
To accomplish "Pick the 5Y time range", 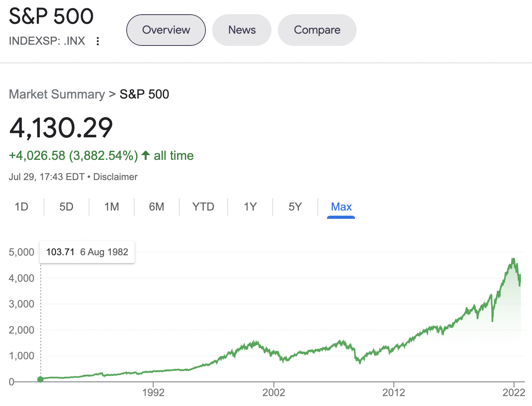I will click(295, 207).
